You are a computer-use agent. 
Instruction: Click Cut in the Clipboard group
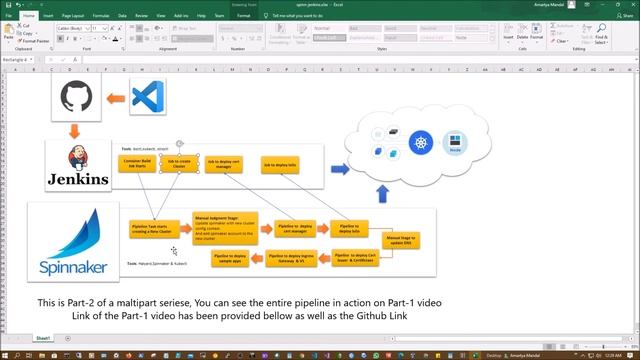pyautogui.click(x=23, y=25)
